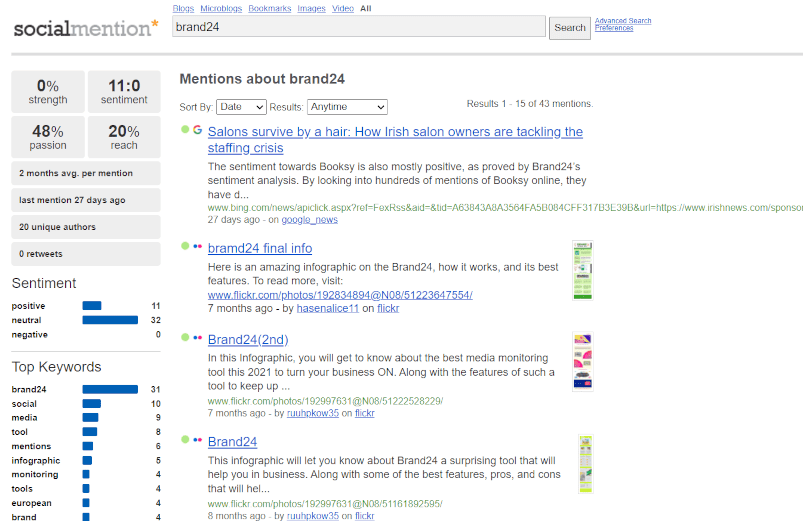This screenshot has height=521, width=804.
Task: Click the 'media' top keyword
Action: pos(25,417)
